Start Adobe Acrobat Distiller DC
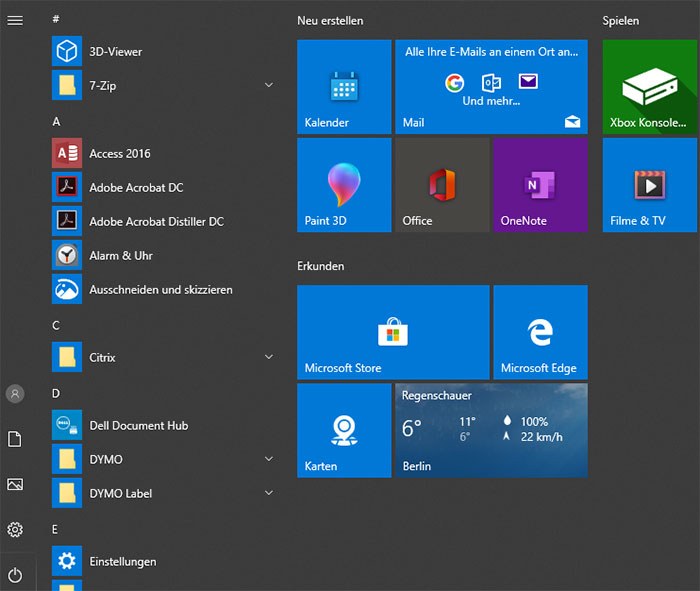Viewport: 700px width, 591px height. pyautogui.click(x=163, y=221)
